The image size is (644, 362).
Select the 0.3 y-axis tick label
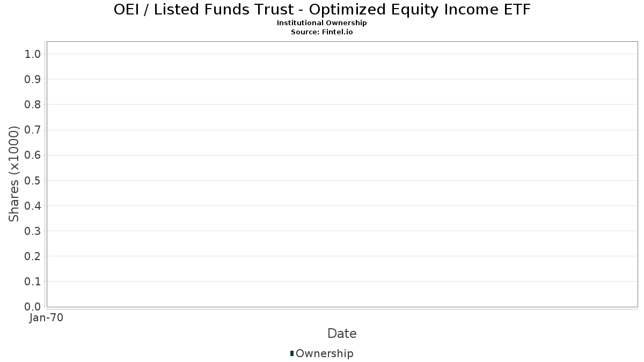(x=33, y=231)
